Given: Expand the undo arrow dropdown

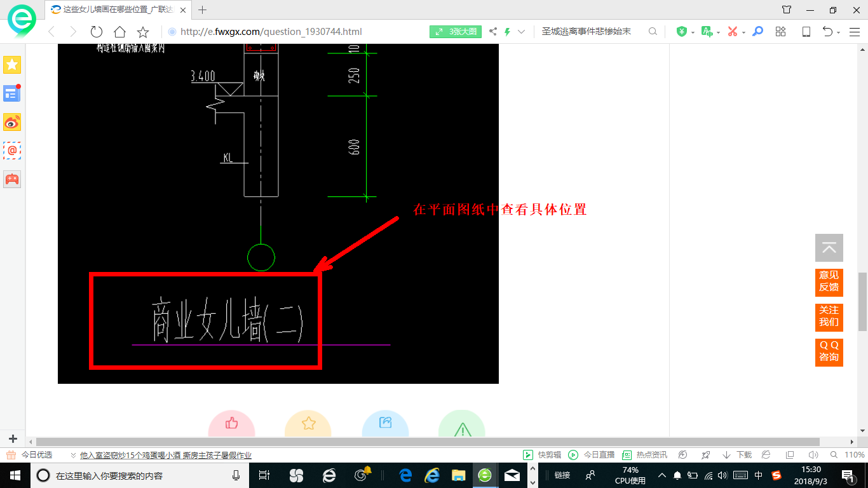Looking at the screenshot, I should 839,32.
